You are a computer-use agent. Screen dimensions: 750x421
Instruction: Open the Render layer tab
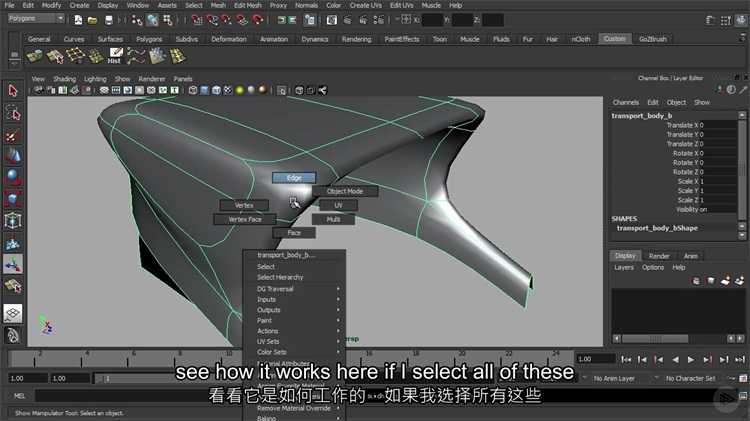click(659, 256)
